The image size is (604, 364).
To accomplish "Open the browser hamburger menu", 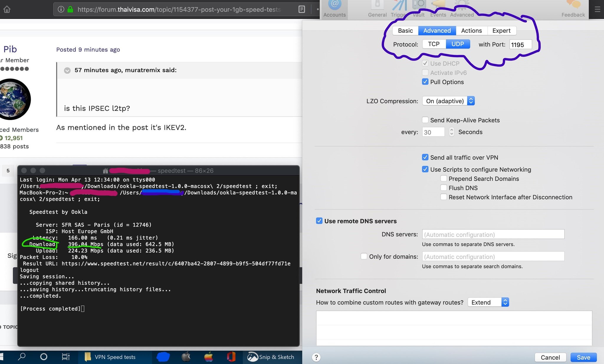I will (598, 9).
